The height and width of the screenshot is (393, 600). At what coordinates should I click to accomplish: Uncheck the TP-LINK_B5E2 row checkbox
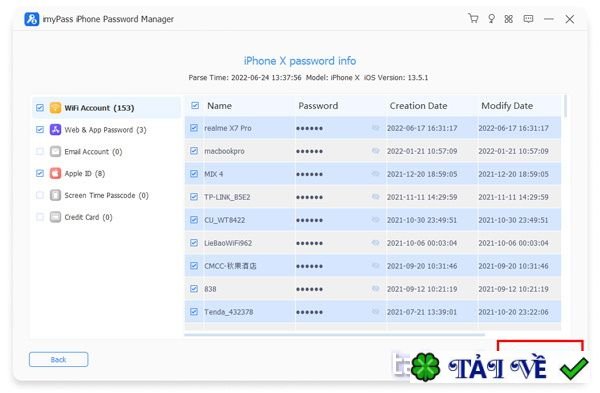click(x=194, y=197)
